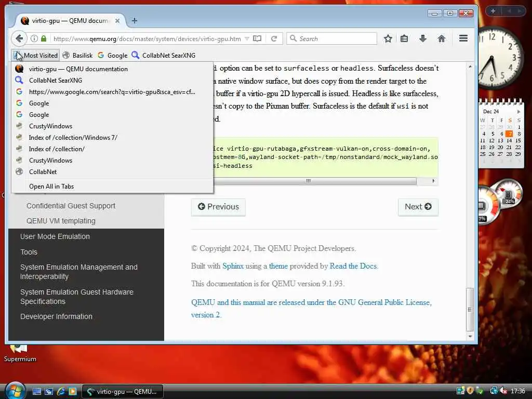Go to home page icon
The width and height of the screenshot is (532, 399).
(442, 38)
